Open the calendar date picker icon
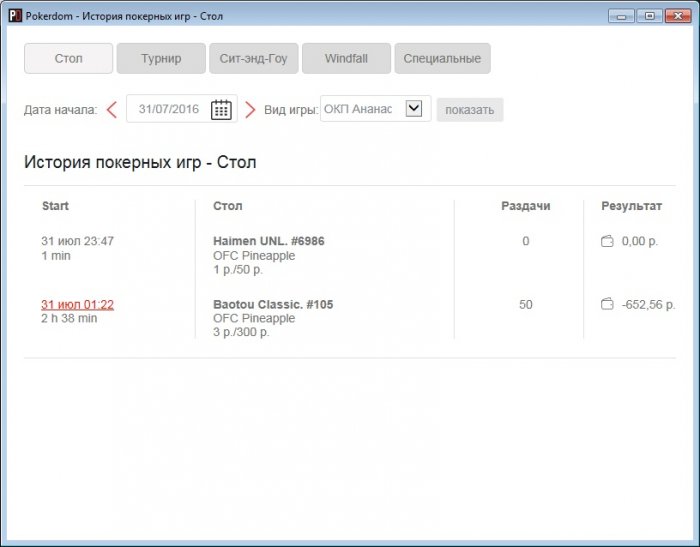This screenshot has width=700, height=547. click(x=221, y=110)
